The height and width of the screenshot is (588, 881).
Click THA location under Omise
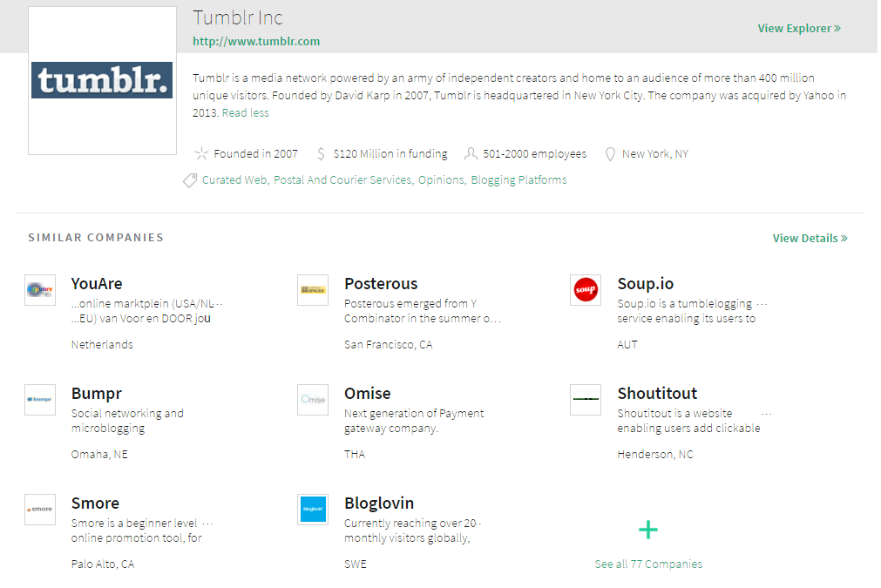(x=355, y=454)
